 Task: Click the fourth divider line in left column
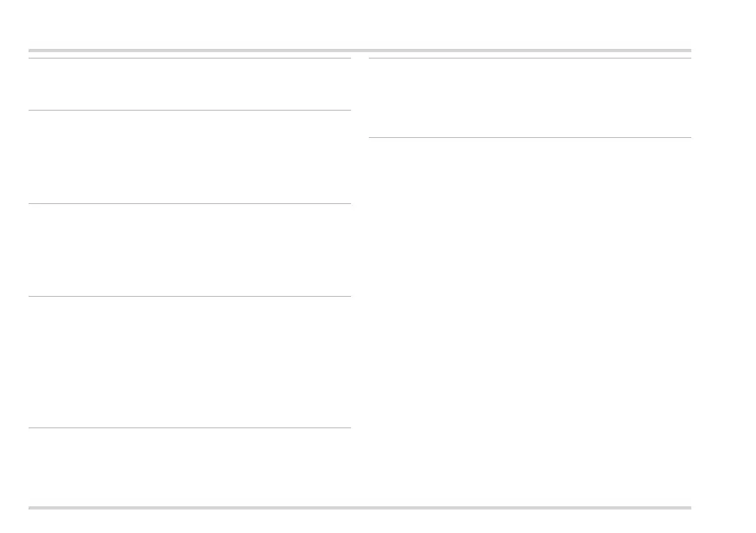pos(189,297)
